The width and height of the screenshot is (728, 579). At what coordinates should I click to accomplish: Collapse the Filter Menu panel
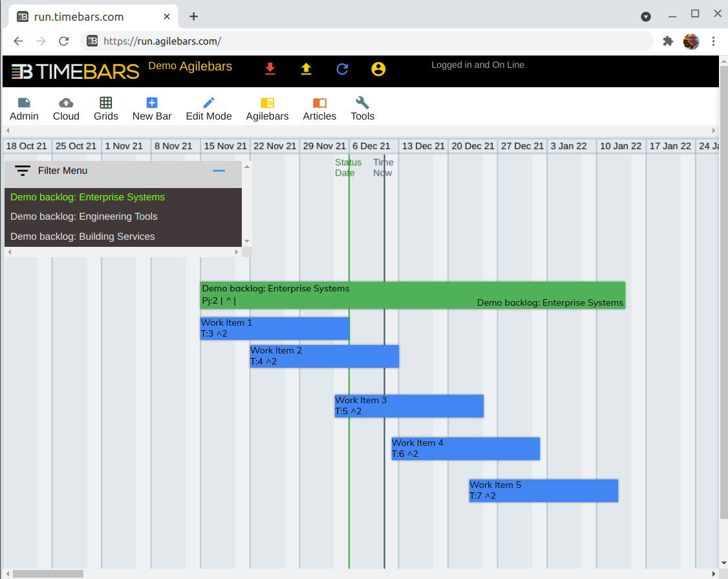[219, 171]
